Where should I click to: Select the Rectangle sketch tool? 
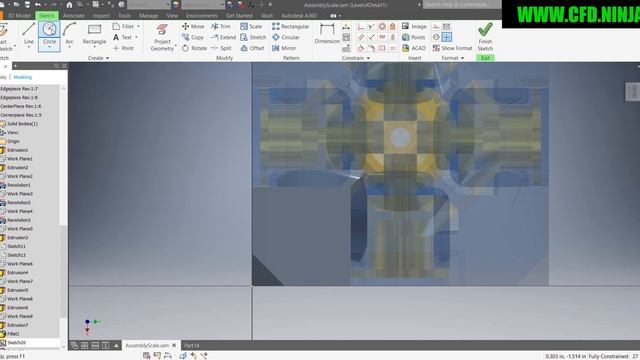coord(94,33)
